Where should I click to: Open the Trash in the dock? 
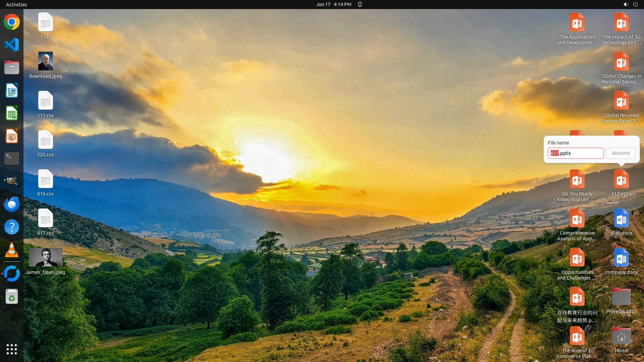click(12, 297)
